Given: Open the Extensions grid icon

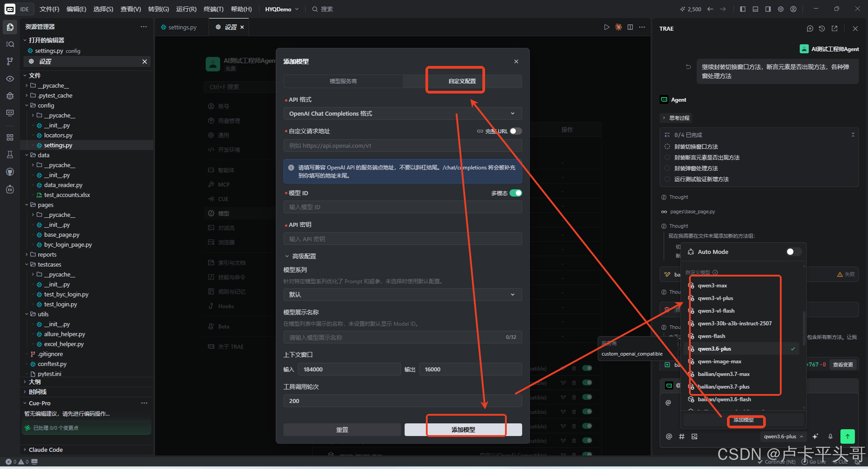Looking at the screenshot, I should coord(10,137).
